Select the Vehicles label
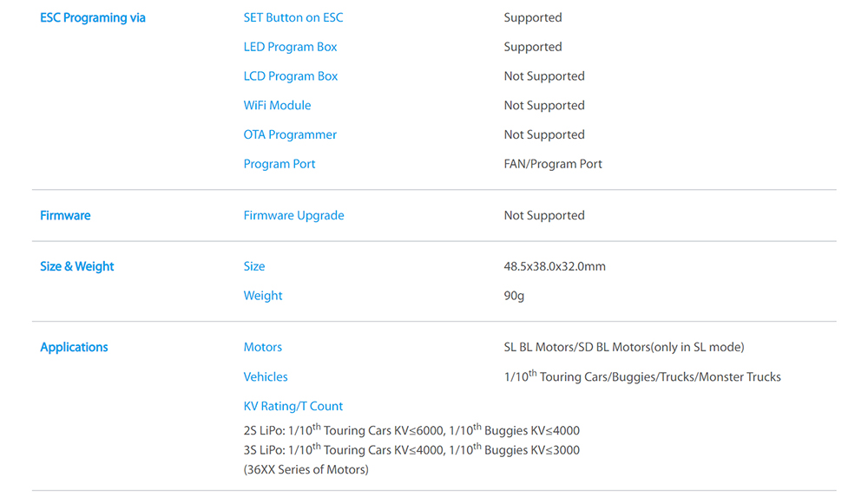 (x=266, y=376)
